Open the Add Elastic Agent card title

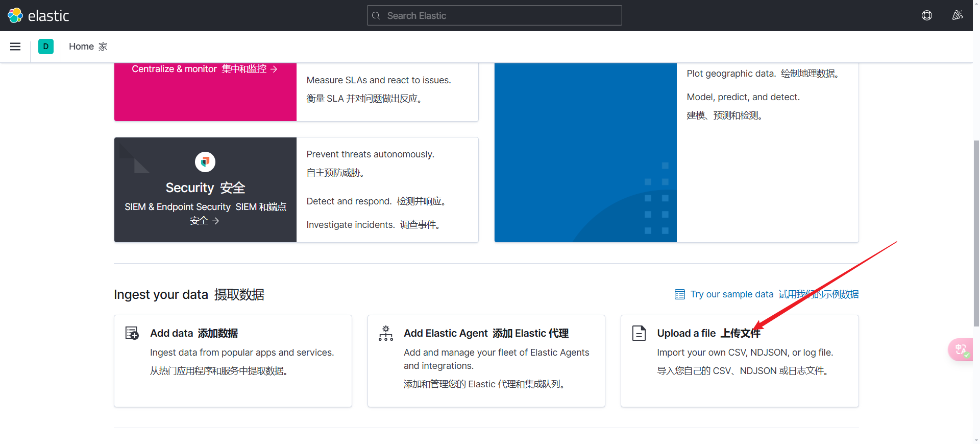point(486,333)
